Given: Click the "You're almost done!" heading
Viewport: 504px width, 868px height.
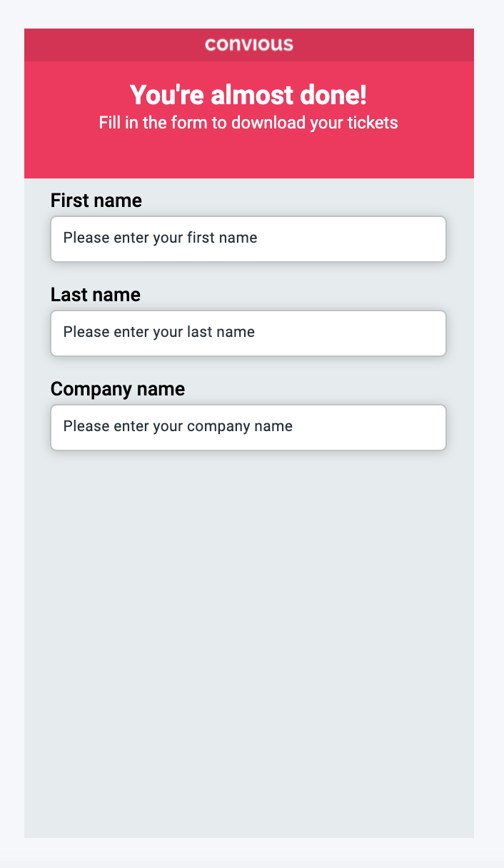Looking at the screenshot, I should click(248, 95).
